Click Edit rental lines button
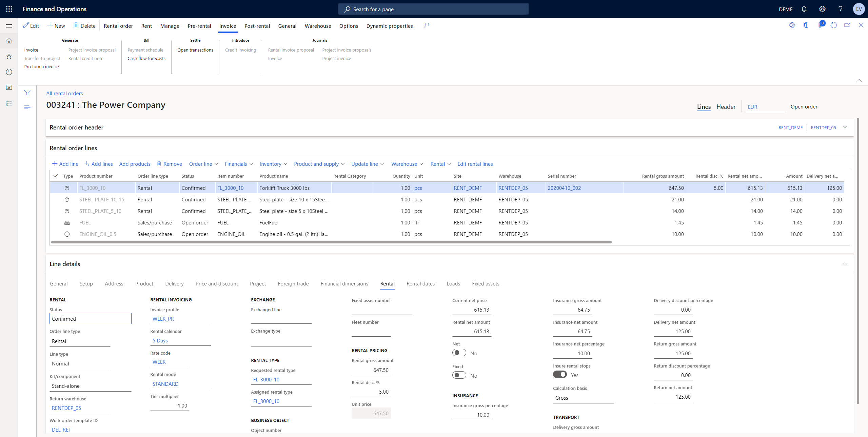The image size is (868, 437). [475, 164]
